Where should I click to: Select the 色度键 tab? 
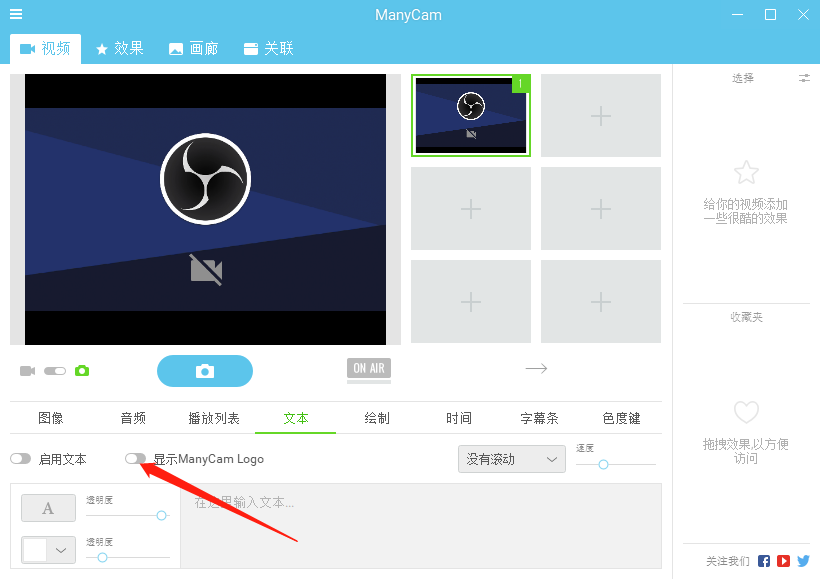(621, 418)
